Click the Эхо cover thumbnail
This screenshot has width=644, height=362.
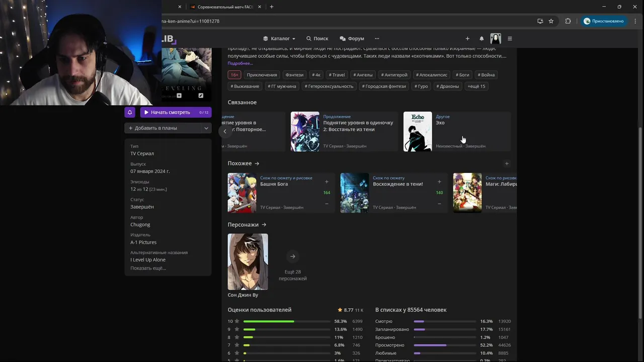pyautogui.click(x=418, y=131)
